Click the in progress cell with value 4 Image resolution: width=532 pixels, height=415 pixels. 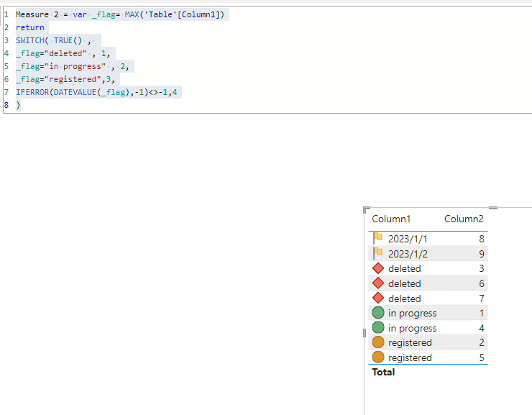pos(412,328)
